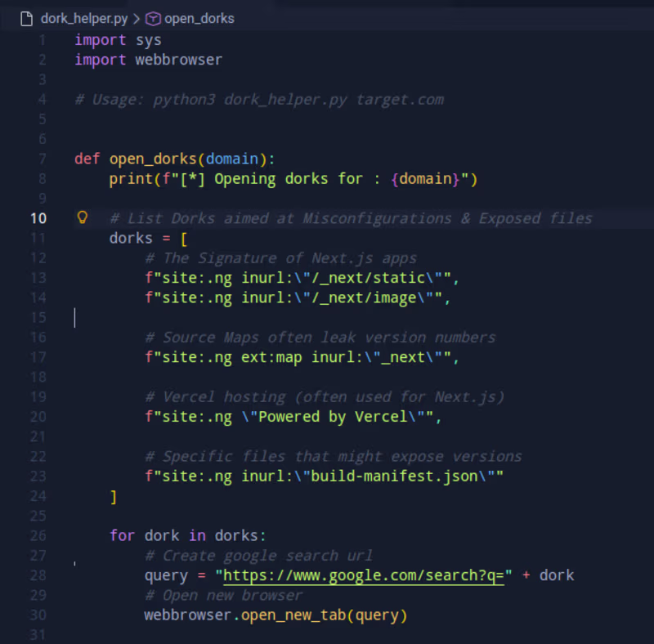Viewport: 654px width, 644px height.
Task: Open the dork_helper.py breadcrumb dropdown
Action: coord(82,18)
